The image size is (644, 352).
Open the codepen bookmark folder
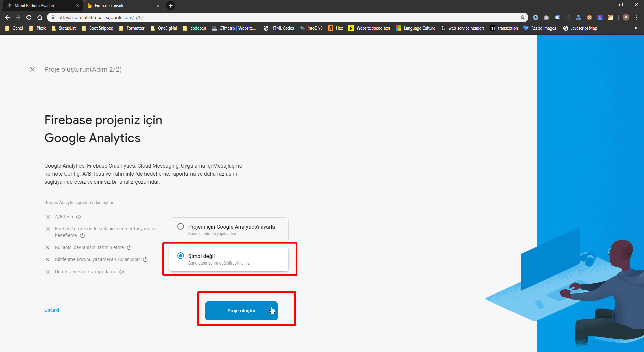coord(195,28)
